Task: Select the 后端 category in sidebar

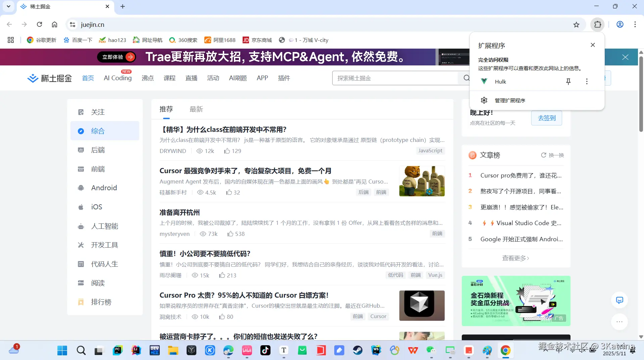Action: coord(105,150)
